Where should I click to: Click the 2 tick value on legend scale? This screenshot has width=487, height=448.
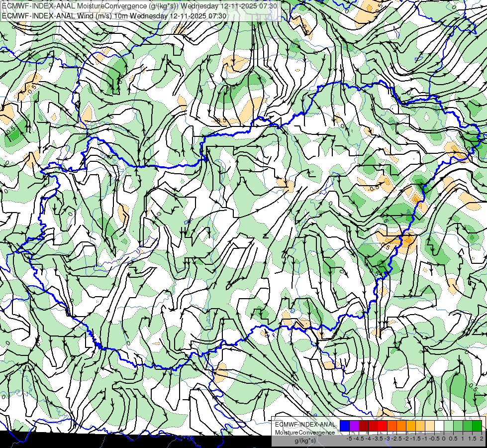[x=482, y=439]
